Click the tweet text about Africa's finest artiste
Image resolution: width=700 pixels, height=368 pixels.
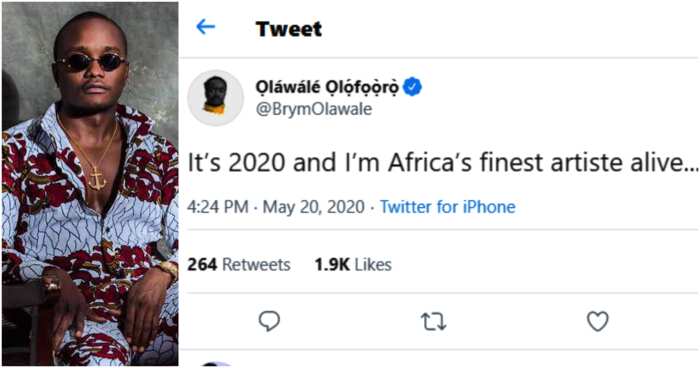pos(442,163)
